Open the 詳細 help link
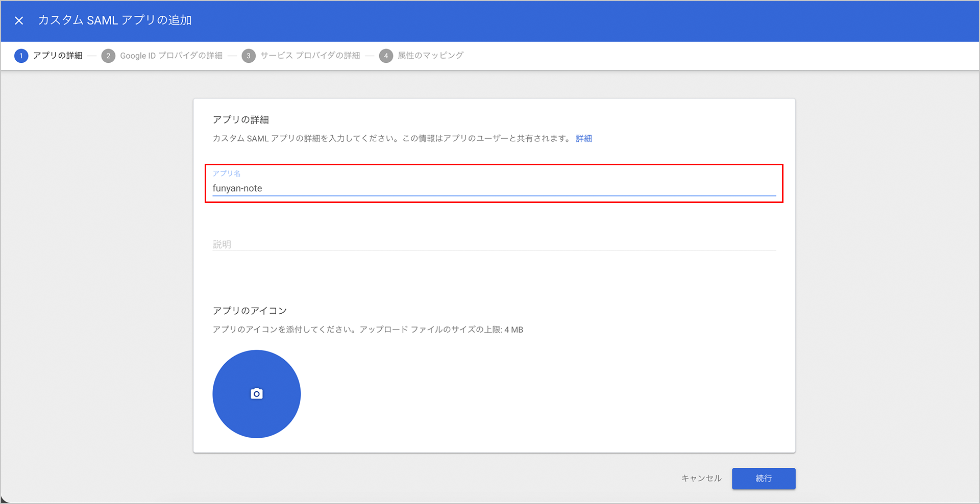980x504 pixels. (x=583, y=139)
